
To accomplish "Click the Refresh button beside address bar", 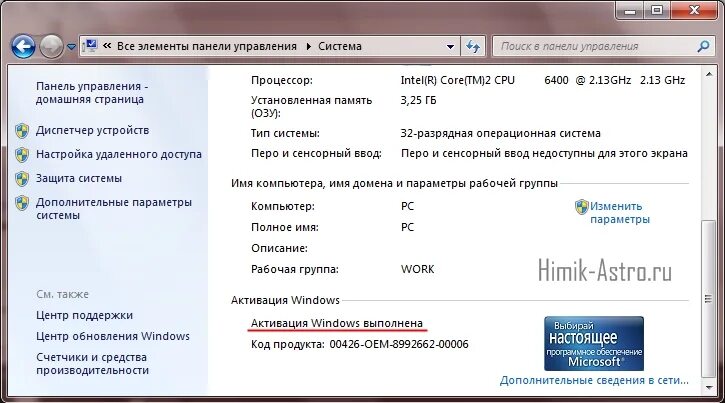I will (473, 46).
